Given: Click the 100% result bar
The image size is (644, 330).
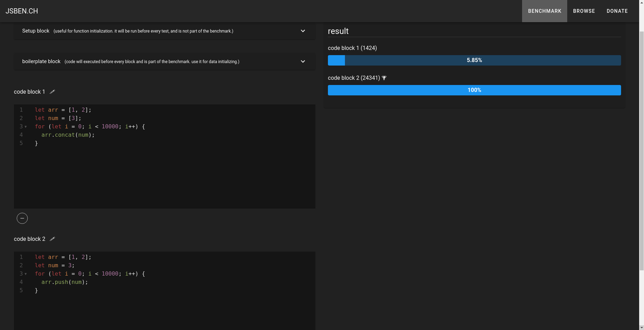Looking at the screenshot, I should [x=474, y=90].
